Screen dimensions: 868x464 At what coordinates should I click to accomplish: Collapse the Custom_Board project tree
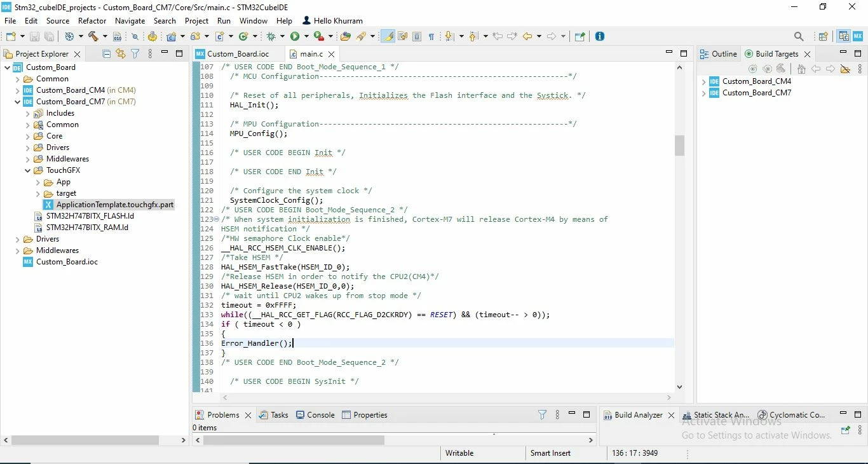(x=8, y=67)
